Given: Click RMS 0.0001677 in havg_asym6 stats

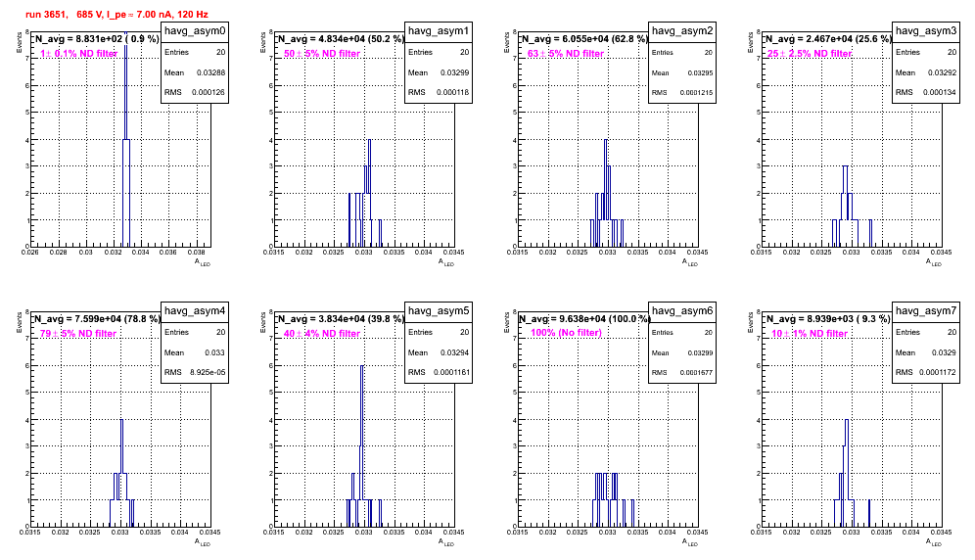Looking at the screenshot, I should (682, 373).
